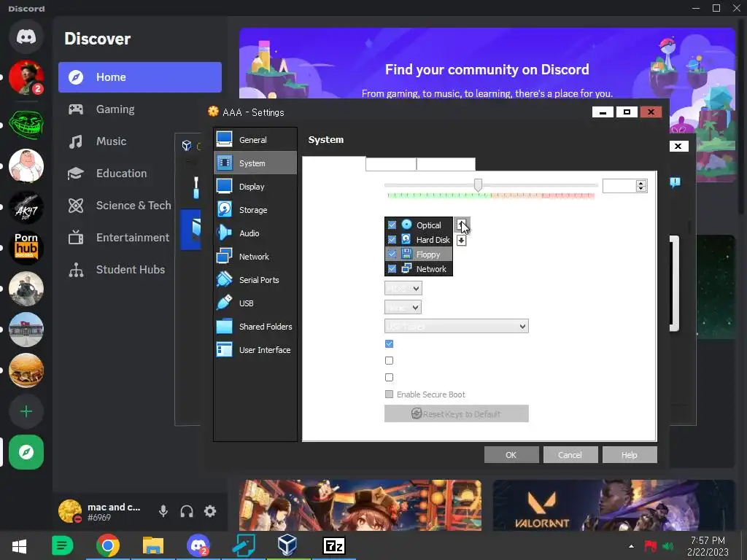Select the Floppy row in boot order
The height and width of the screenshot is (560, 747).
(418, 254)
